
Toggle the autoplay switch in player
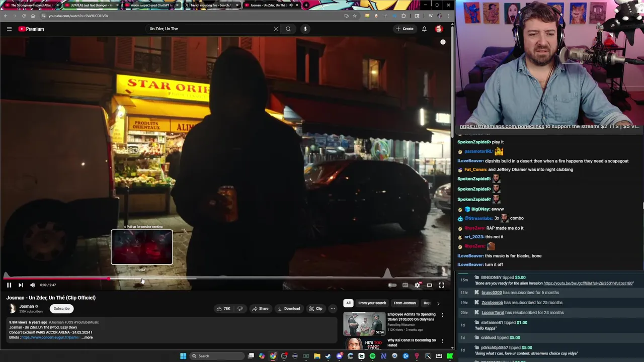[x=392, y=285]
